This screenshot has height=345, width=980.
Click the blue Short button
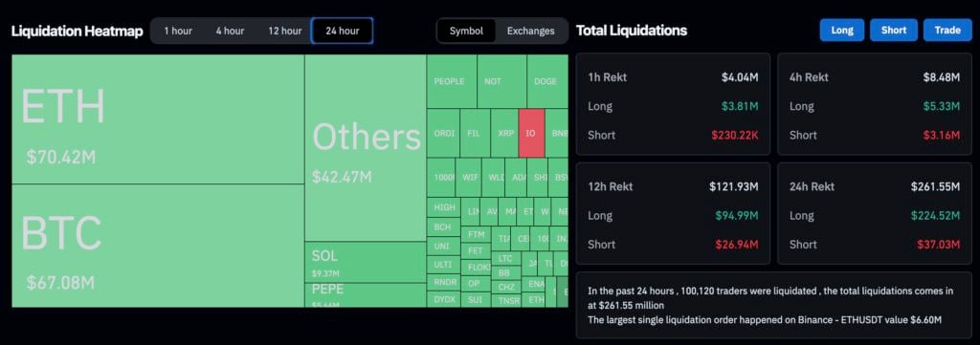pos(894,30)
